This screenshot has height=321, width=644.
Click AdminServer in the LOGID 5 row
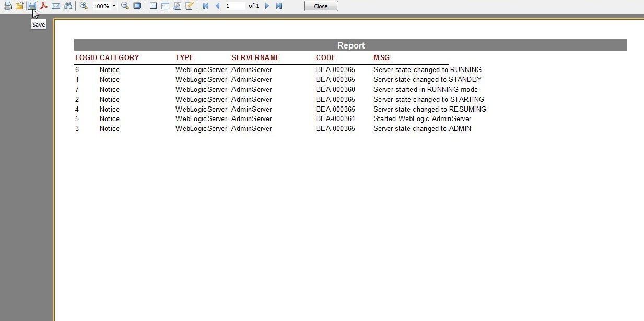(x=252, y=118)
